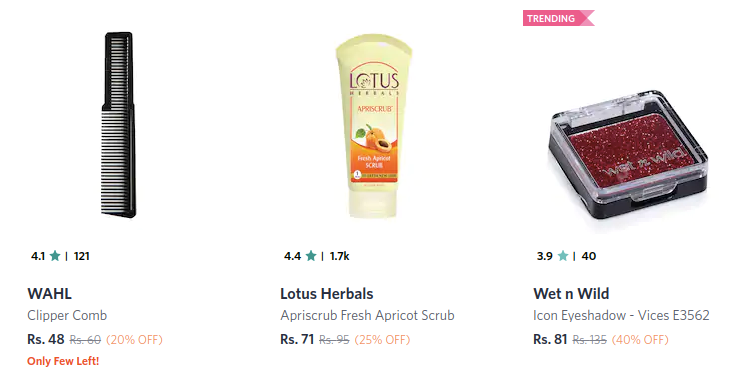The height and width of the screenshot is (379, 741).
Task: Select the Wet n Wild eyeshadow image
Action: 628,154
